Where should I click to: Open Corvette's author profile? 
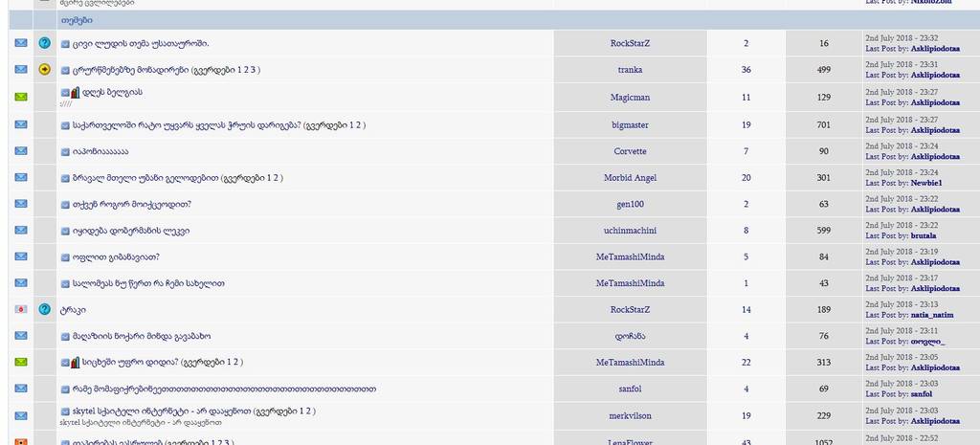pyautogui.click(x=630, y=151)
